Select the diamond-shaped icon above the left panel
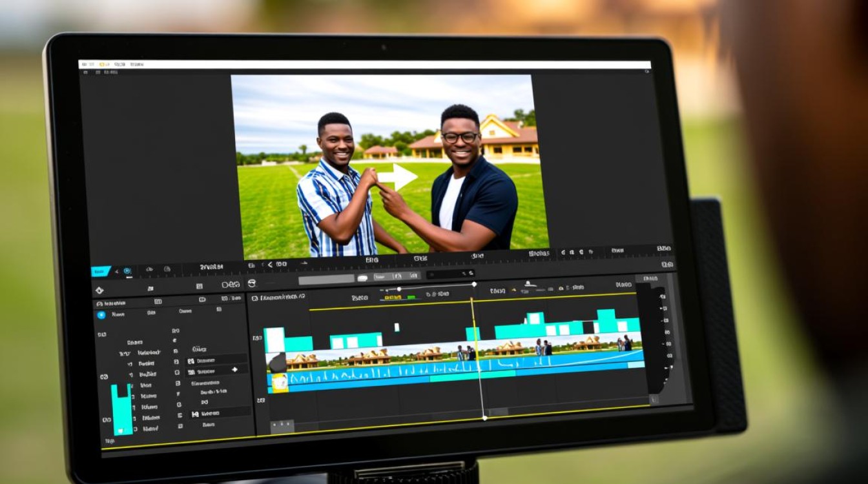The width and height of the screenshot is (868, 484). click(99, 290)
